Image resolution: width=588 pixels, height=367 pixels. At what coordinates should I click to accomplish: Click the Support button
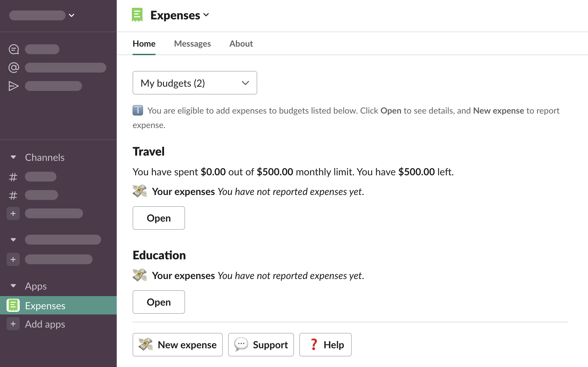261,345
